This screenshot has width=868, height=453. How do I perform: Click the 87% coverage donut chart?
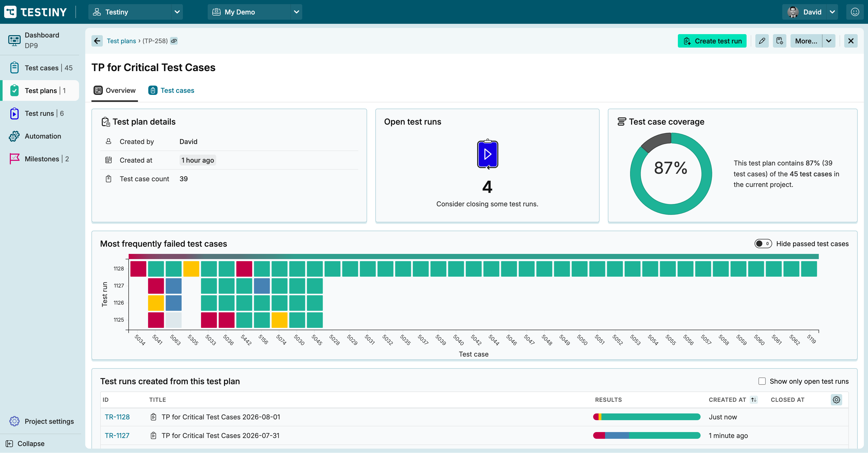pos(671,173)
